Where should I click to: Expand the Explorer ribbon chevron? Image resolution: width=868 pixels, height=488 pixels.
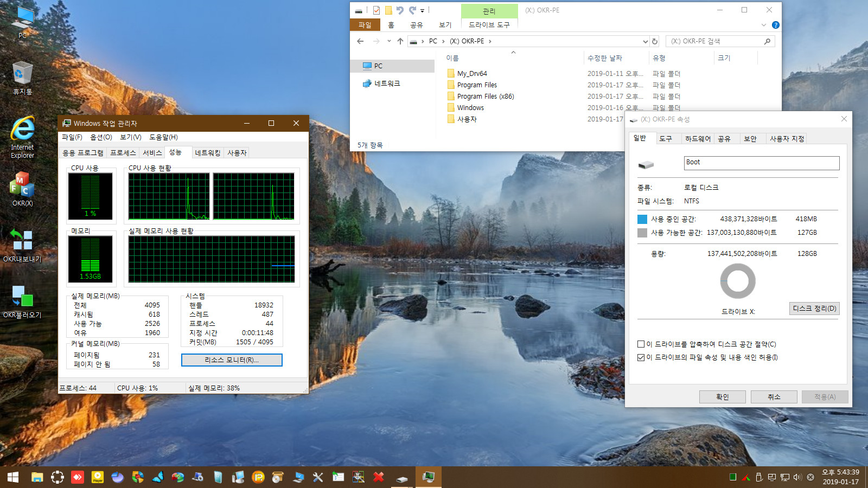pyautogui.click(x=764, y=25)
